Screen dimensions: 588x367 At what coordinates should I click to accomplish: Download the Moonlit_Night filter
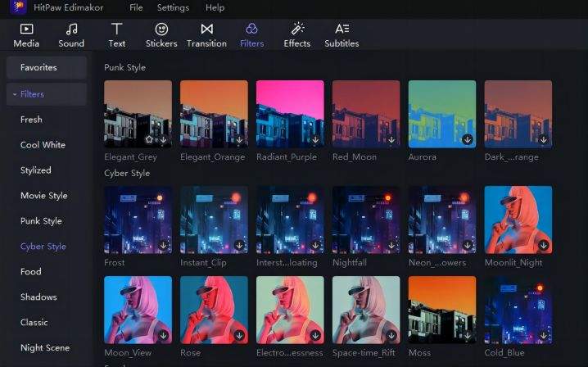(543, 245)
